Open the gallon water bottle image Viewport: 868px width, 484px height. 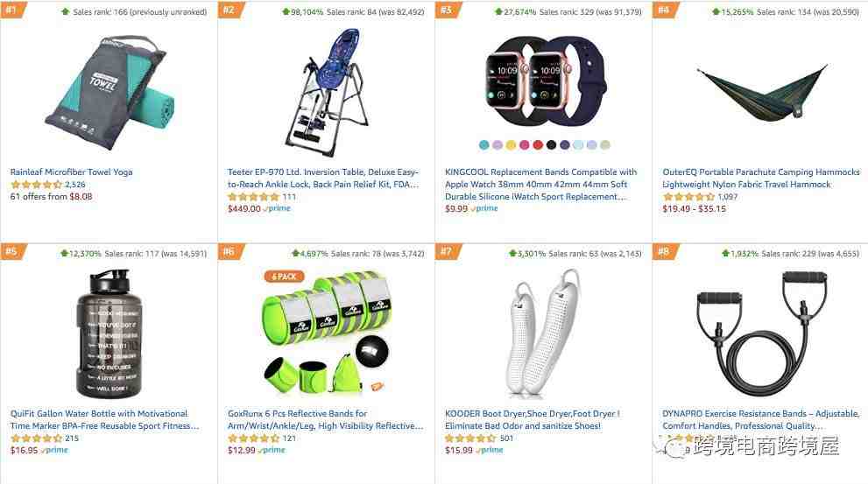coord(109,333)
